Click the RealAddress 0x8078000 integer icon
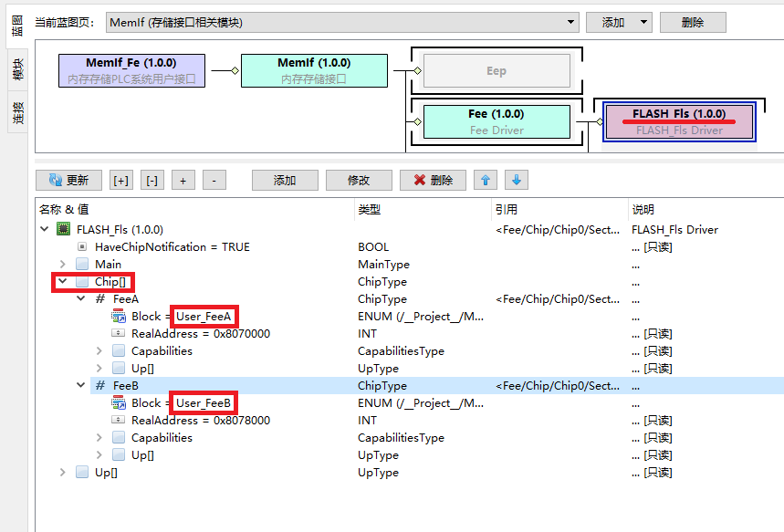 point(119,421)
